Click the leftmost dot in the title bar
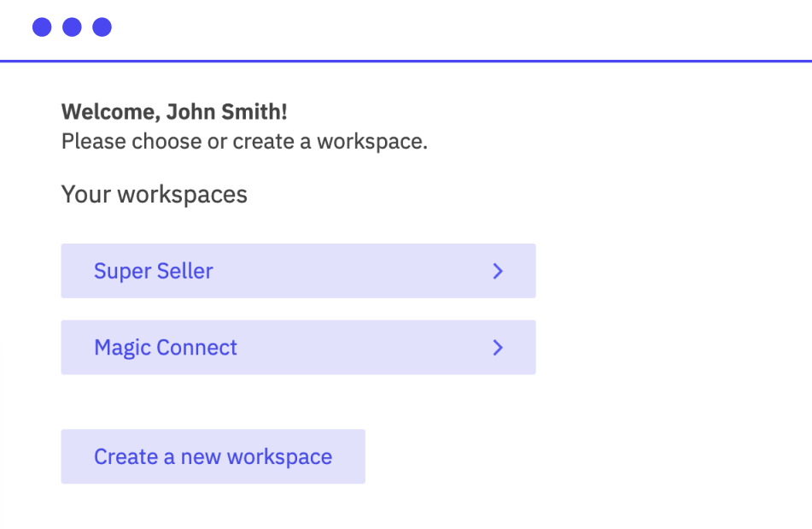The width and height of the screenshot is (812, 529). [42, 27]
